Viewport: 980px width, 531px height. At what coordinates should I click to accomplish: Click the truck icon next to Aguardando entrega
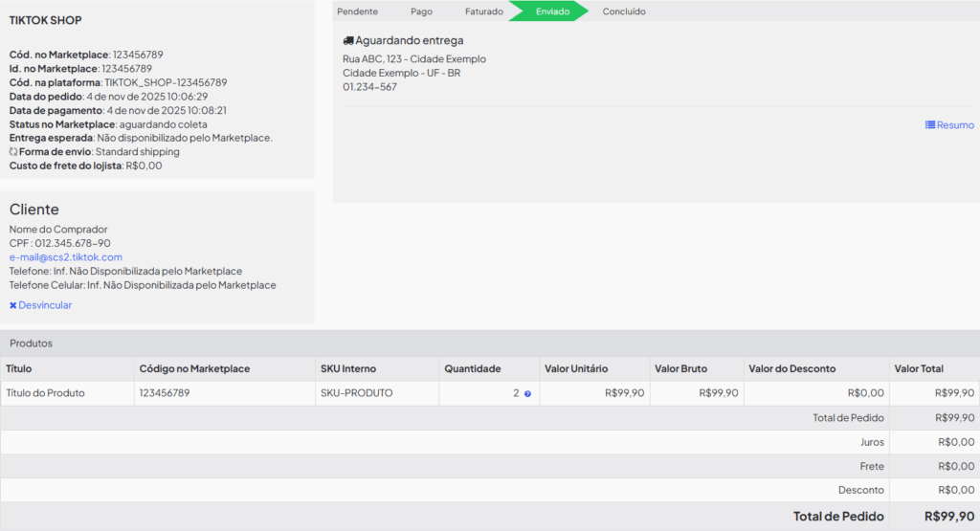pyautogui.click(x=348, y=41)
